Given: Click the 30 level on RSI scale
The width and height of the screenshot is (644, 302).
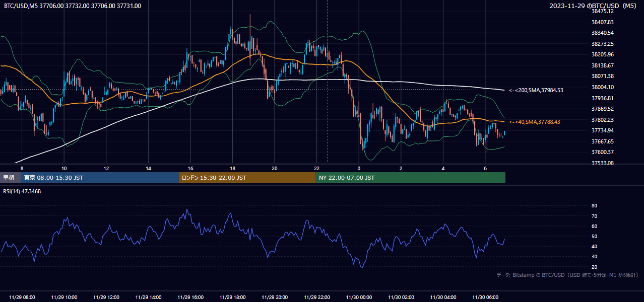Looking at the screenshot, I should [x=594, y=257].
